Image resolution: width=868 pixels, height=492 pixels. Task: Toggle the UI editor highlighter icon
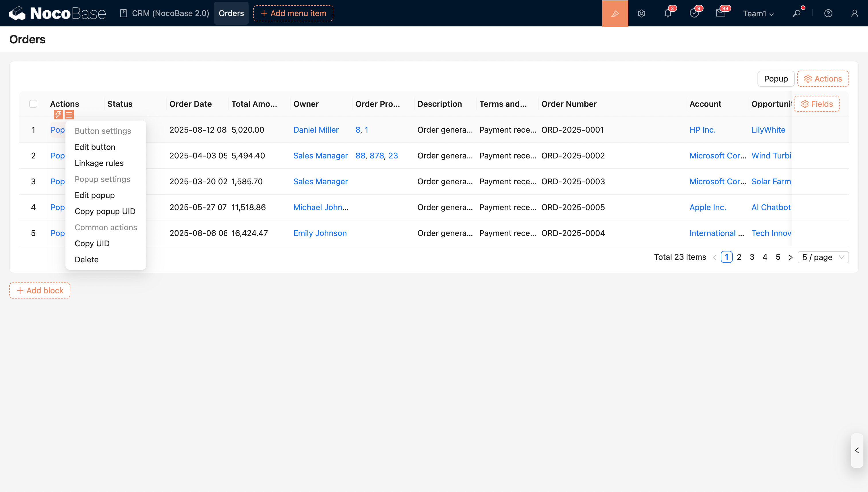(x=615, y=13)
